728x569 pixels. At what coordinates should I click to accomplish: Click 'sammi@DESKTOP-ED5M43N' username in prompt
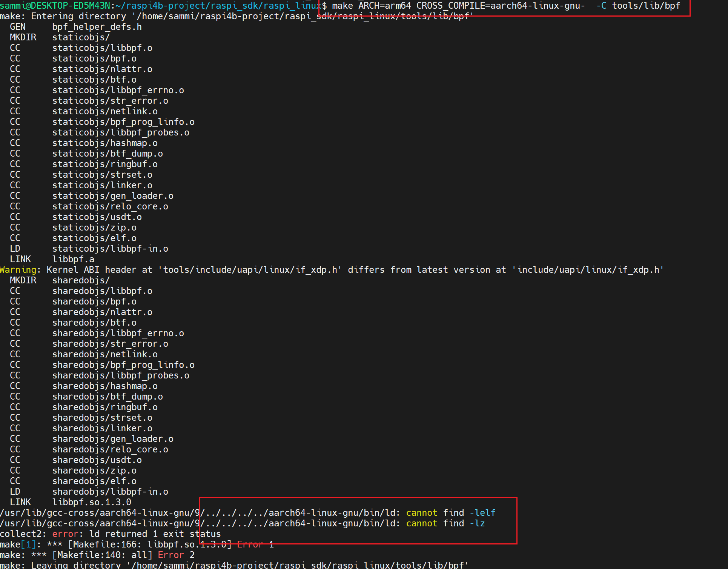coord(55,6)
